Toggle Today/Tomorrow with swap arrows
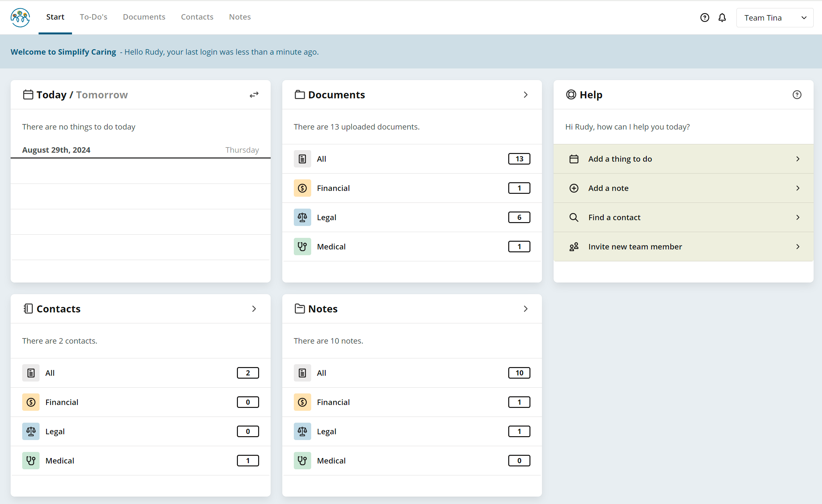 pos(254,95)
